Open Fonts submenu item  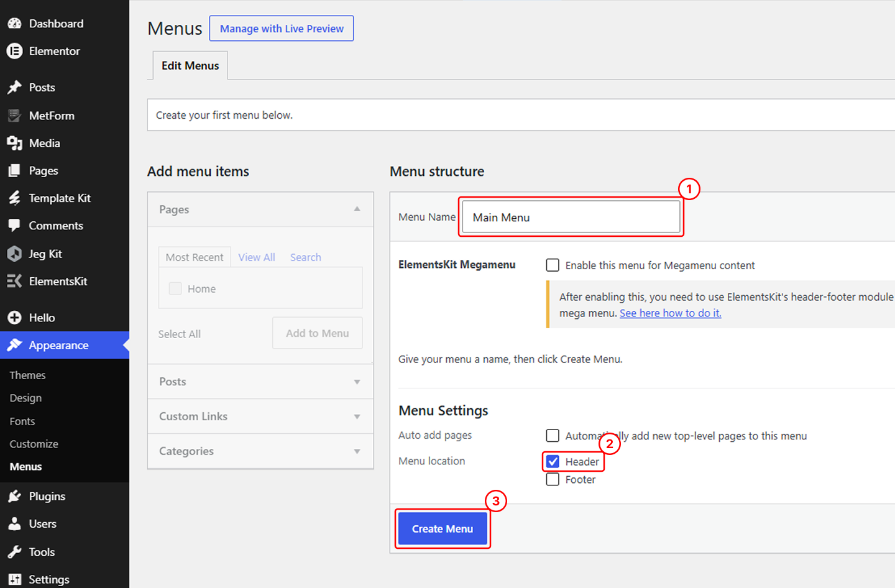[22, 421]
